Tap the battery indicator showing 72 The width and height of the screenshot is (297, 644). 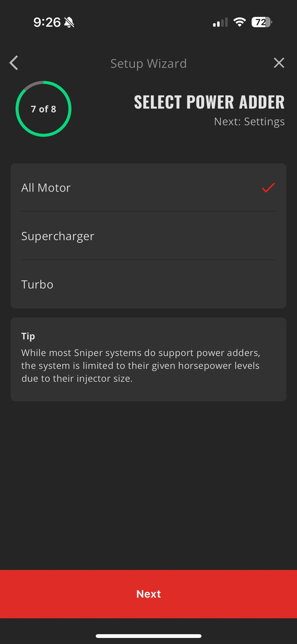[261, 22]
